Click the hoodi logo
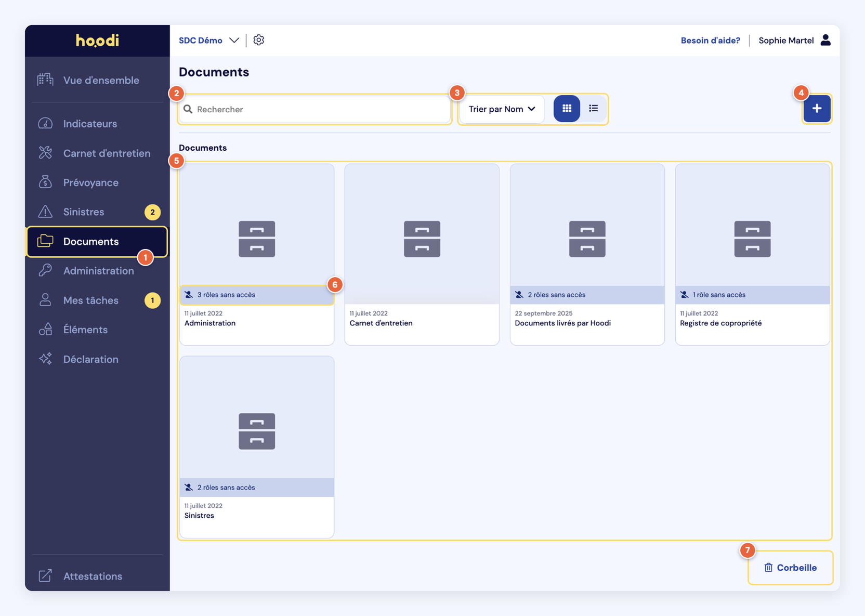 pos(97,41)
